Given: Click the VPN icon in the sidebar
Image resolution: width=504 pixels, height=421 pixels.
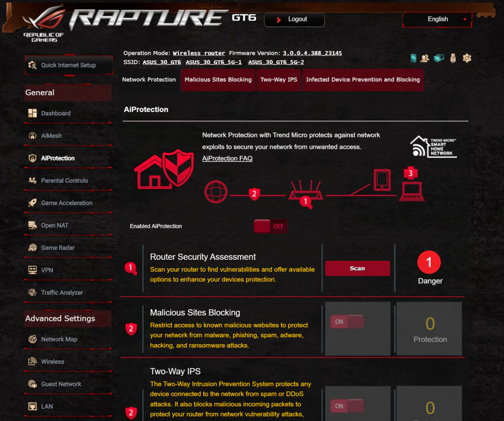Looking at the screenshot, I should click(32, 270).
